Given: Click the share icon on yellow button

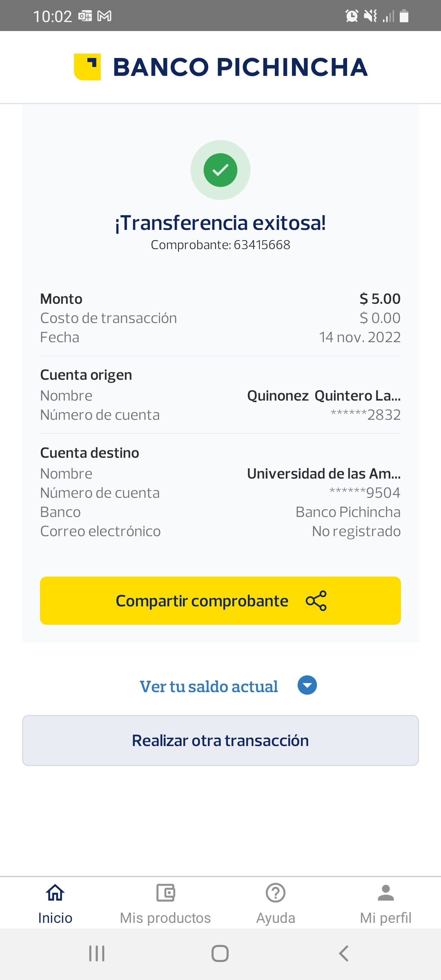Looking at the screenshot, I should pyautogui.click(x=316, y=601).
